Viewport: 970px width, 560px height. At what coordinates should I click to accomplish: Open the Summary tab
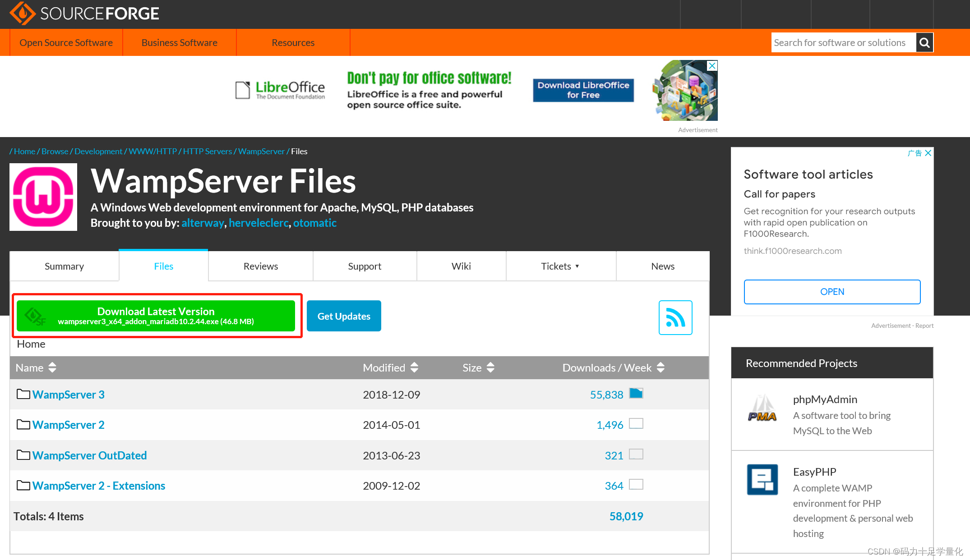coord(65,266)
